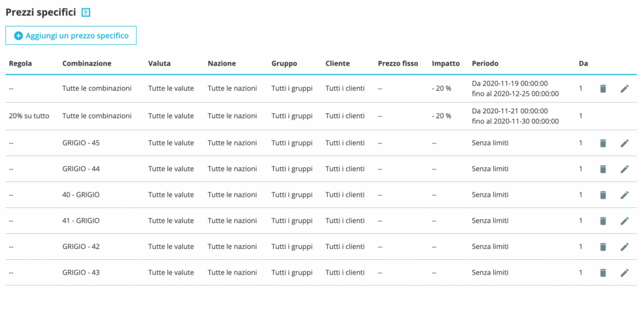Click 'Tutte le combinazioni' in first row
Viewport: 644px width, 310px height.
coord(97,89)
